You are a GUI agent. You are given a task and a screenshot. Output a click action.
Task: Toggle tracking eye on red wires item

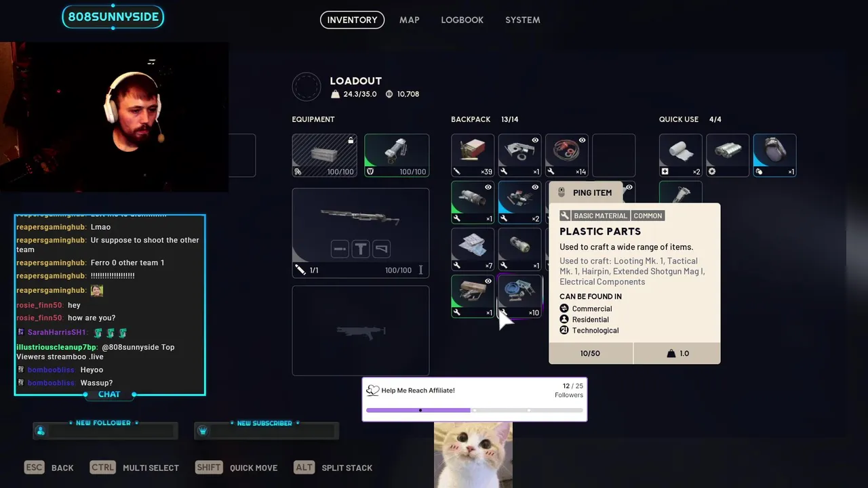pyautogui.click(x=582, y=140)
